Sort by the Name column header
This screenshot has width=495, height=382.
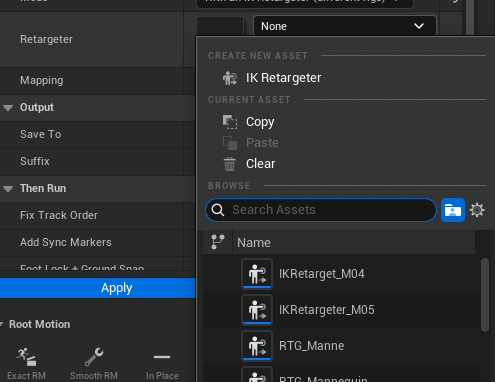[x=254, y=243]
